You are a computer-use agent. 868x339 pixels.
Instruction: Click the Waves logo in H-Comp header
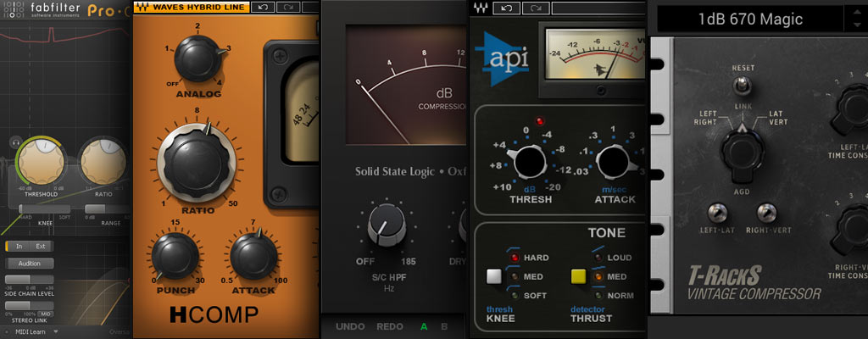142,7
